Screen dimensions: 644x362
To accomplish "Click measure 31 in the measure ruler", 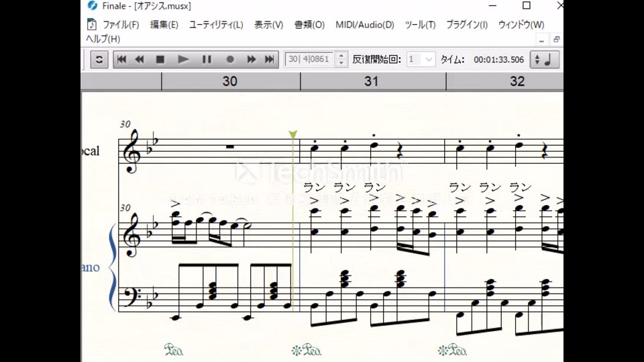I will pos(373,81).
